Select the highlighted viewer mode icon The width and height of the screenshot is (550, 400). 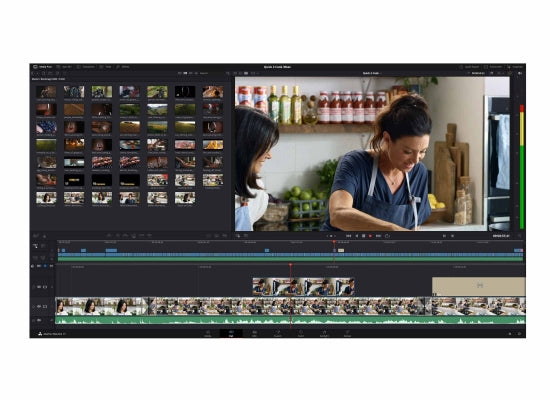246,73
